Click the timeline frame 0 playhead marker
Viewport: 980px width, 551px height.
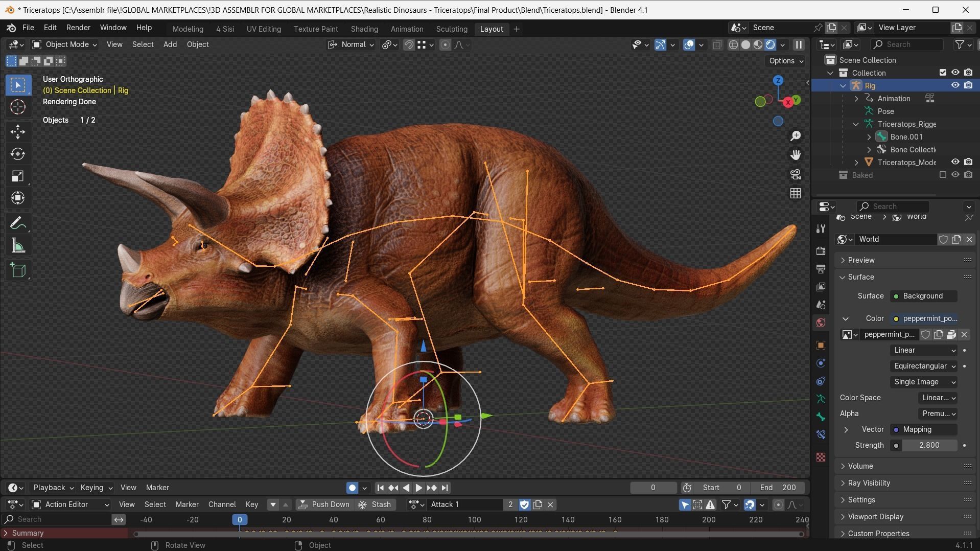click(x=240, y=520)
